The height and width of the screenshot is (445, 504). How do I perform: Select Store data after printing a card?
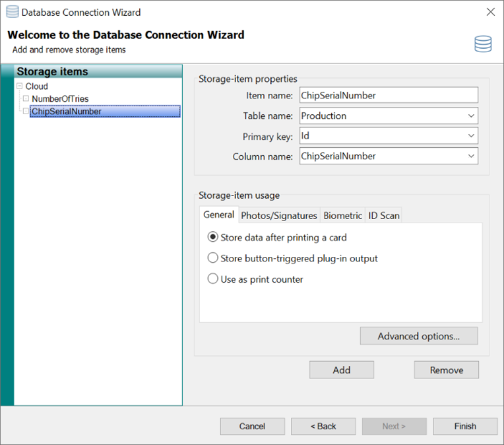click(213, 237)
